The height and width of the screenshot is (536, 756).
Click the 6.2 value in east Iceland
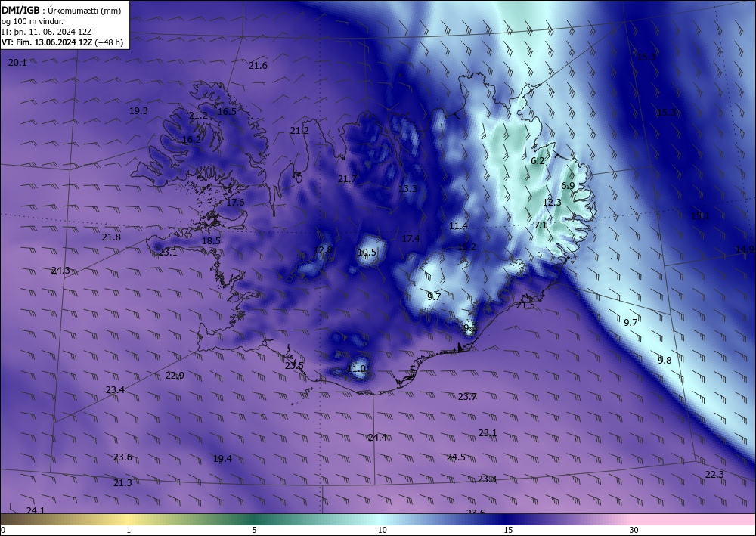click(538, 160)
